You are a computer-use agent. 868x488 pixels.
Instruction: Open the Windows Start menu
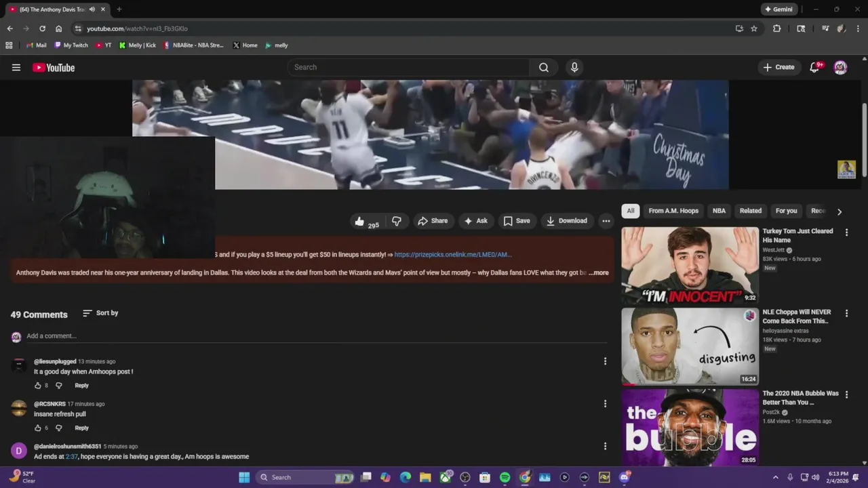[244, 477]
